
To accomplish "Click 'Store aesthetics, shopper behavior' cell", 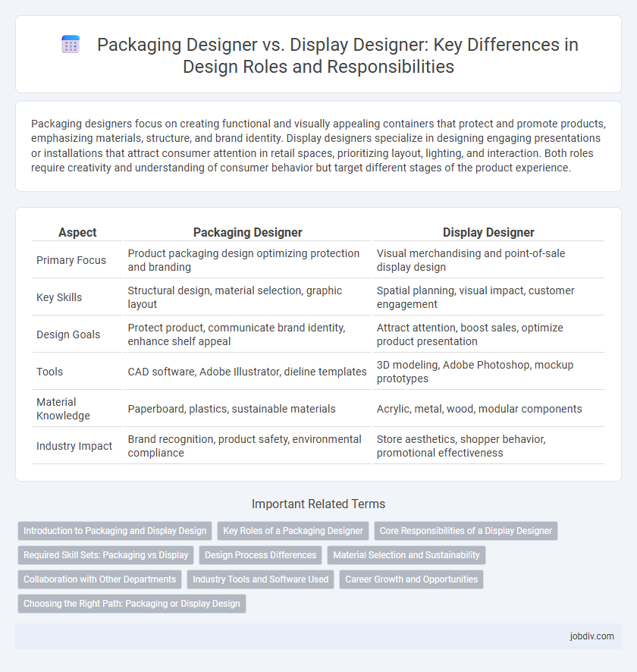I will point(488,446).
